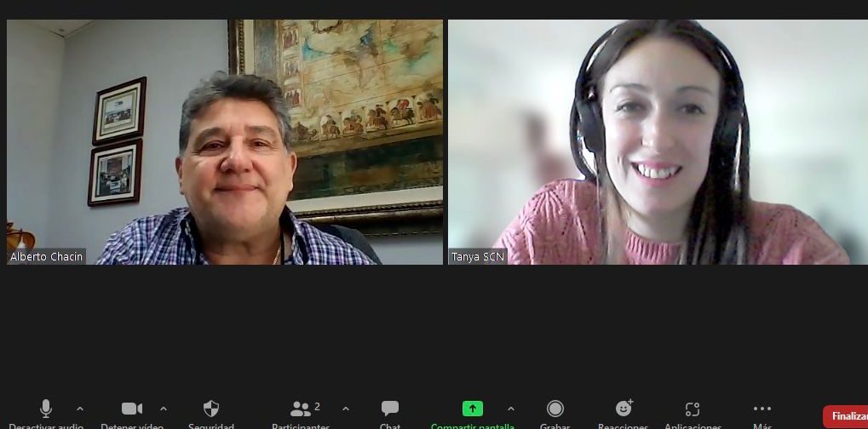Expand the arrow next to Participantes
This screenshot has height=429, width=868.
[346, 409]
